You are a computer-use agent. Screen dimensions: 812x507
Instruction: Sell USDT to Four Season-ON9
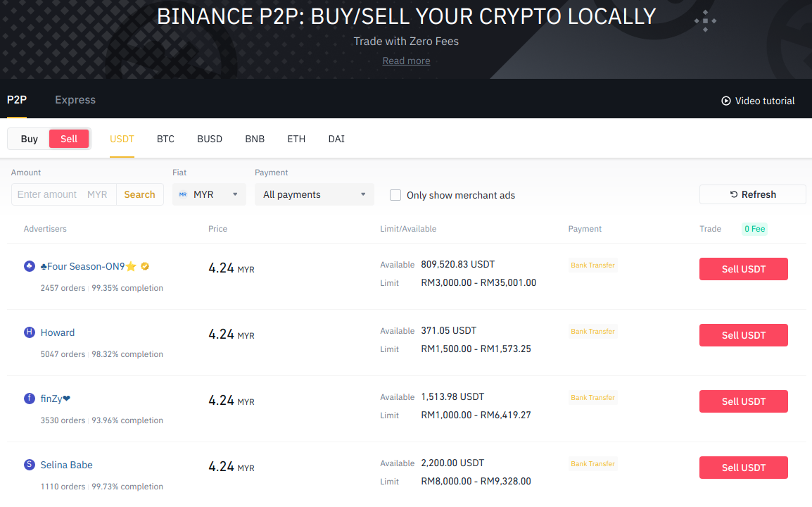pyautogui.click(x=744, y=269)
